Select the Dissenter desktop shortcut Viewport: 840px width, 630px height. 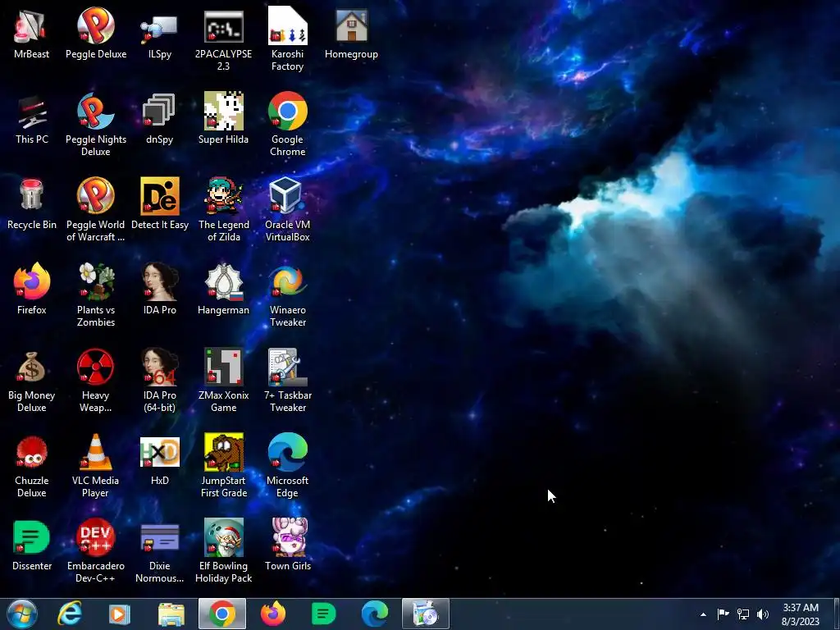32,546
